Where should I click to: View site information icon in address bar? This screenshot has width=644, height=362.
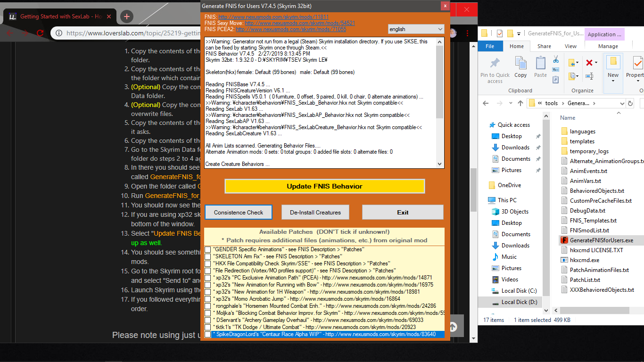(59, 33)
